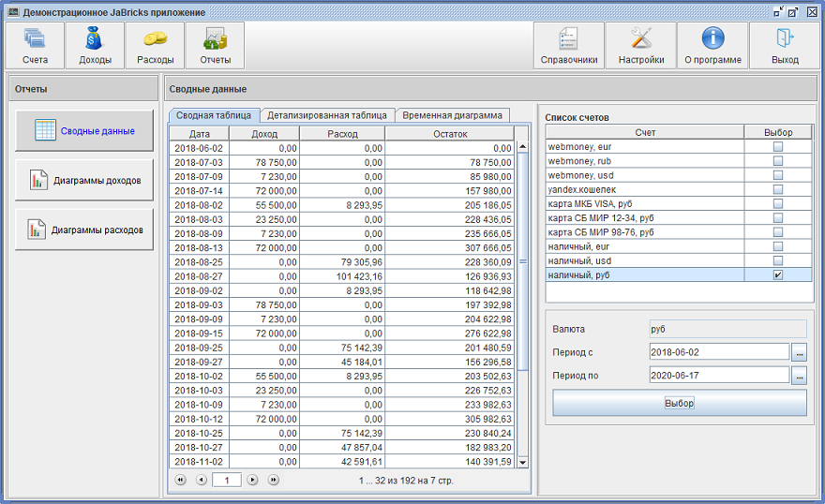Open the Отчеты reports section
The height and width of the screenshot is (504, 825).
216,45
